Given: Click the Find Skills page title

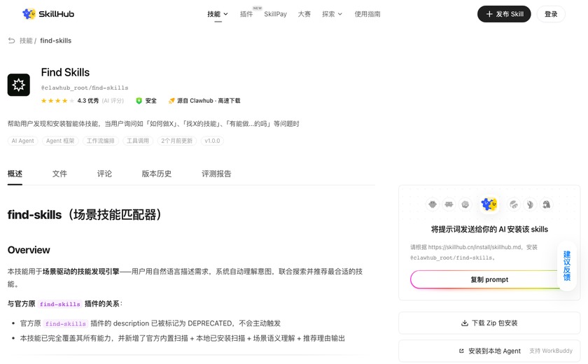Looking at the screenshot, I should click(65, 72).
